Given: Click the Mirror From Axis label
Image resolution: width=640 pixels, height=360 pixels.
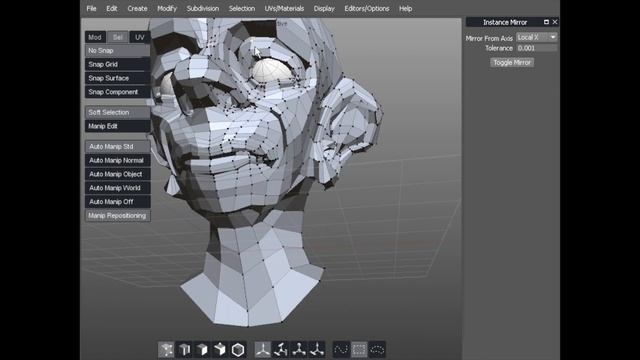Looking at the screenshot, I should pyautogui.click(x=489, y=38).
